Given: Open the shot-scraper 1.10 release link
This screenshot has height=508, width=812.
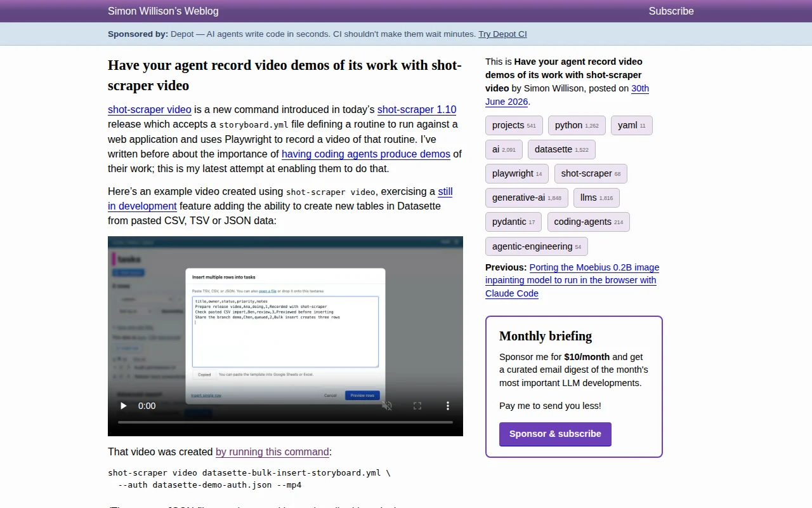Looking at the screenshot, I should (x=417, y=109).
